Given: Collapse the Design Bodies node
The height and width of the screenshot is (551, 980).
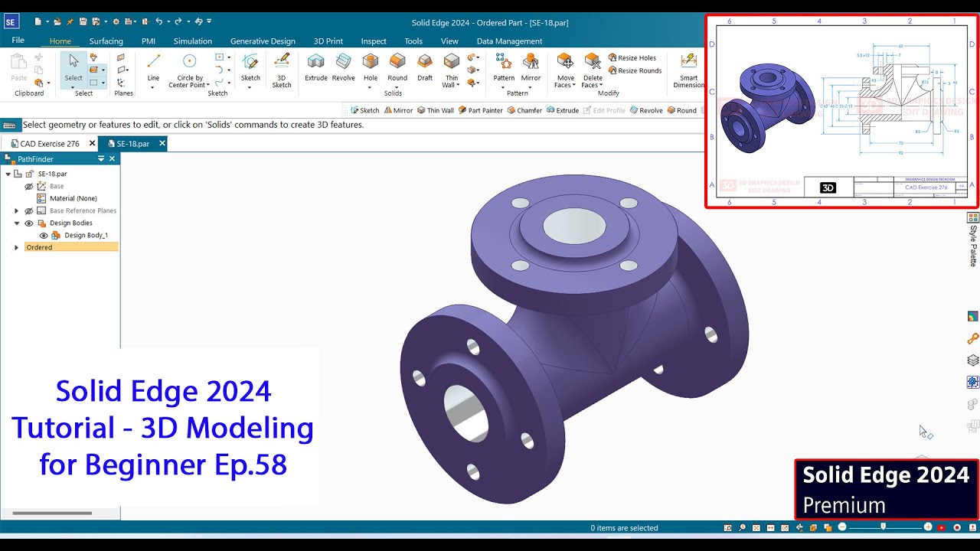Looking at the screenshot, I should tap(16, 223).
